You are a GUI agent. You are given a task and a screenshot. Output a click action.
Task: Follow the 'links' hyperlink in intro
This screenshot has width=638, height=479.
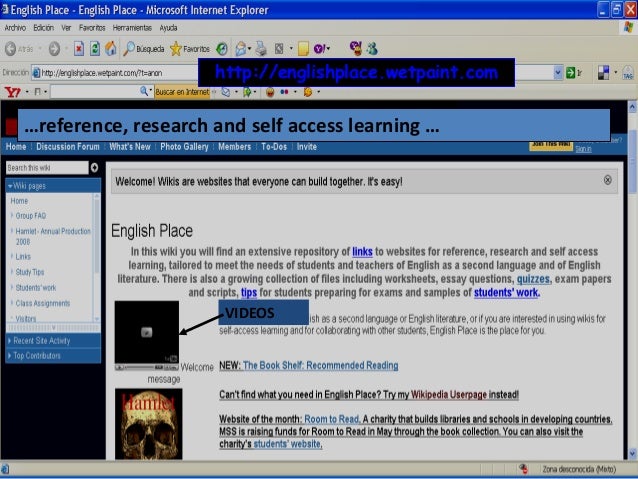click(362, 252)
